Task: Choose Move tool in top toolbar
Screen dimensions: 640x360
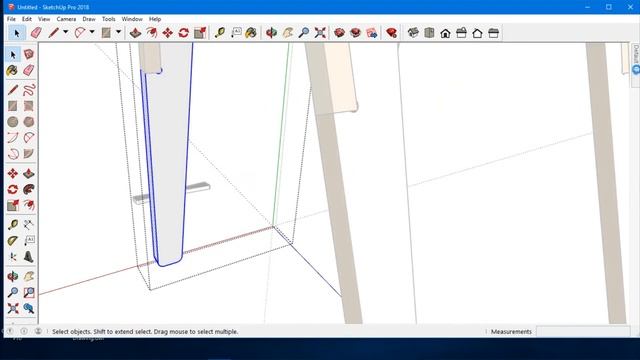Action: (168, 33)
